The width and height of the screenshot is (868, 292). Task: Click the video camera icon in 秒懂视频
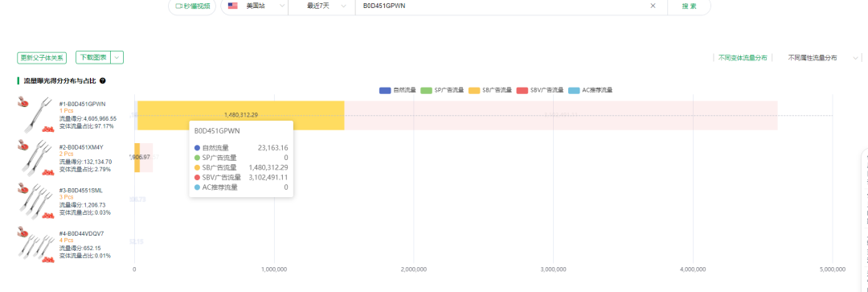(178, 6)
